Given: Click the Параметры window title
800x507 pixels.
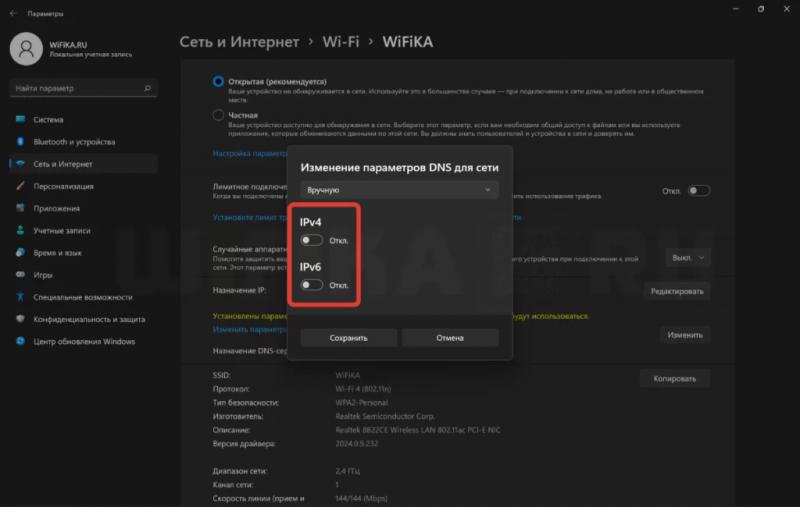Looking at the screenshot, I should coord(45,14).
